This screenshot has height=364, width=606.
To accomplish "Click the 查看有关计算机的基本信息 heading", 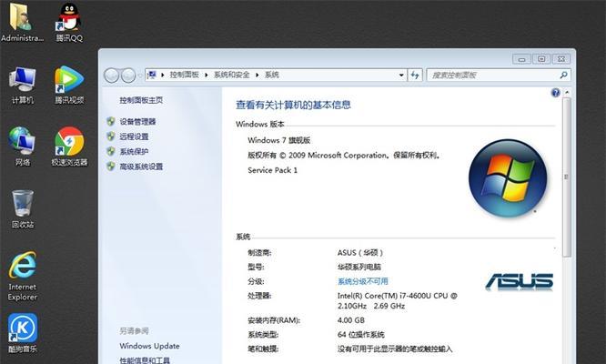I will [x=293, y=105].
